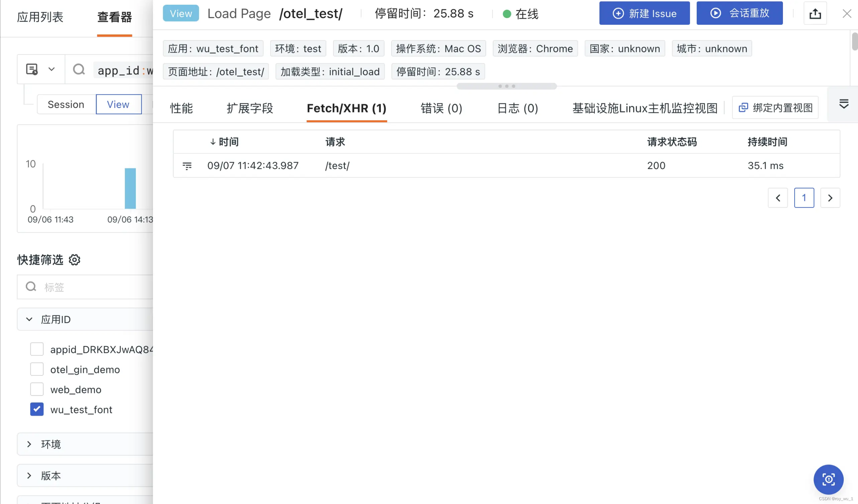This screenshot has height=504, width=858.
Task: Check the otel_gin_demo application checkbox
Action: tap(36, 369)
